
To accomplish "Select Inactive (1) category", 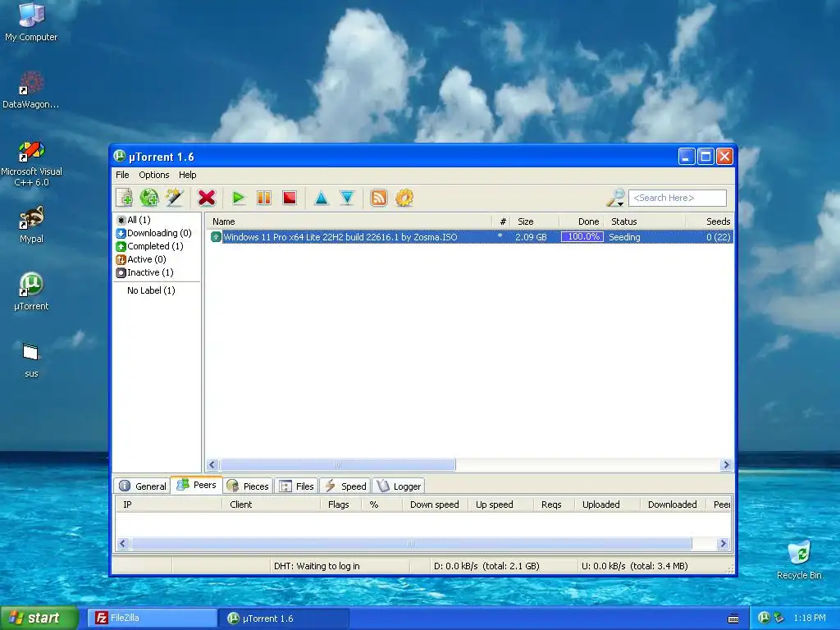I will coord(144,272).
